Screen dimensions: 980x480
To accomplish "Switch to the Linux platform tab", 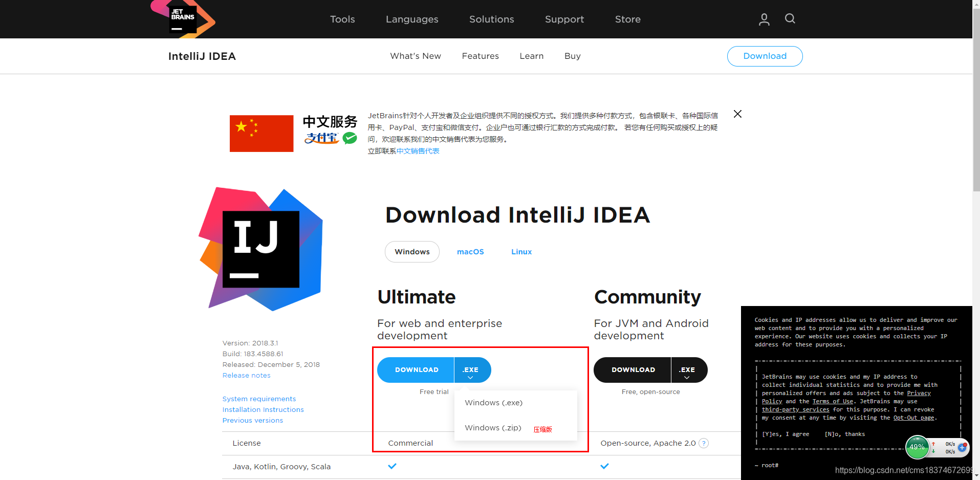I will click(521, 252).
